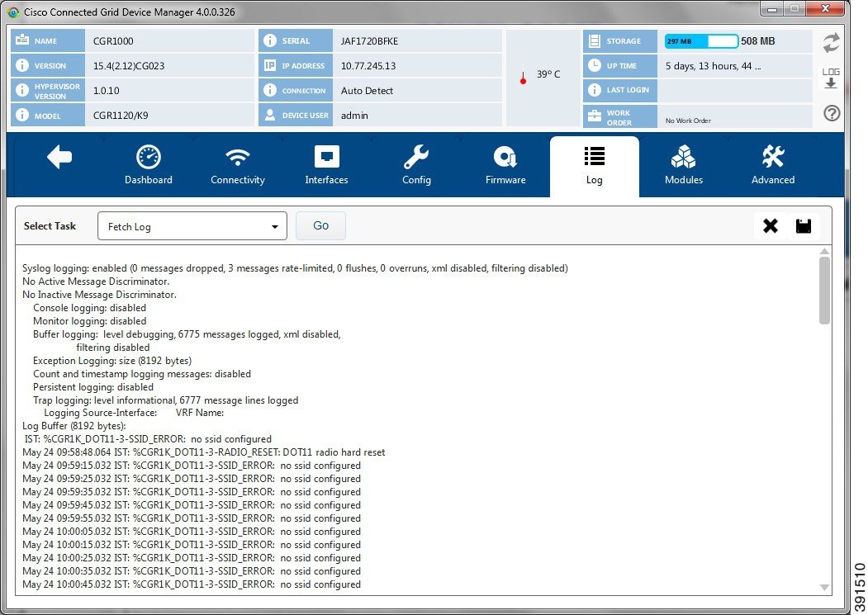This screenshot has width=868, height=615.
Task: Click the Persistent logging: disabled line
Action: point(93,387)
